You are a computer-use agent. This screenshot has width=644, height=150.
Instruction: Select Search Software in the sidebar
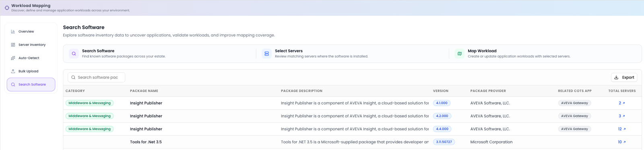click(x=31, y=84)
